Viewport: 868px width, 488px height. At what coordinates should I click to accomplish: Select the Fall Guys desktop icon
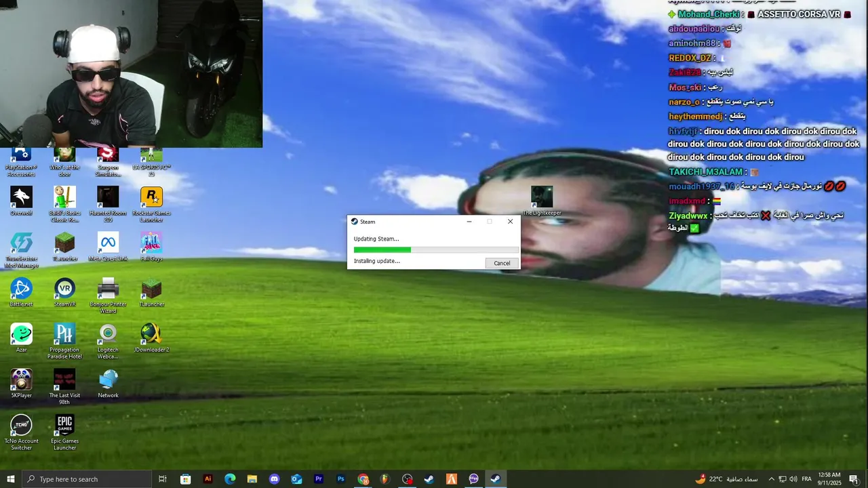[151, 247]
